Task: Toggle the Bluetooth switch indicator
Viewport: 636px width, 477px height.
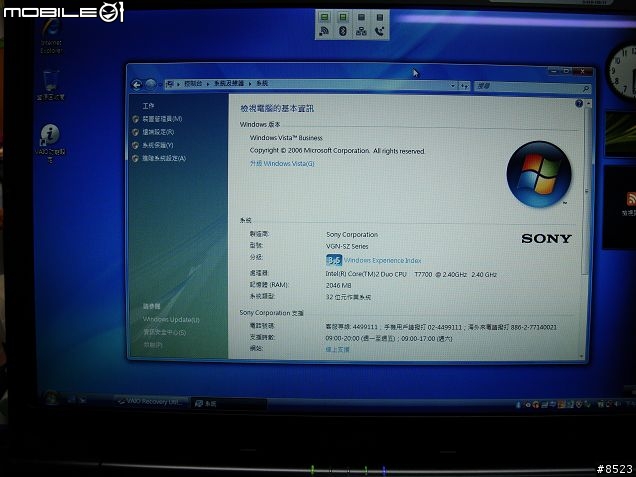Action: pyautogui.click(x=343, y=17)
